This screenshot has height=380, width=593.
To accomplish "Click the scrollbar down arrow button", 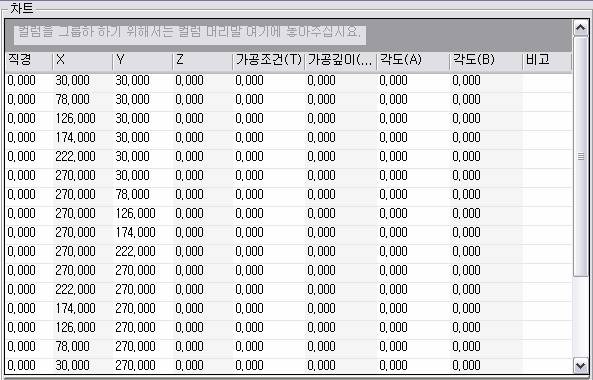I will (x=581, y=366).
